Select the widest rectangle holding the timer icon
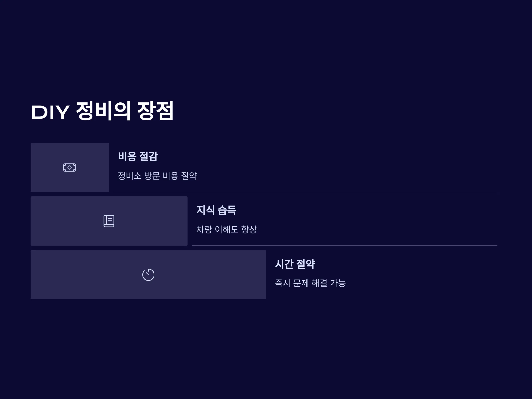This screenshot has width=532, height=399. (x=148, y=275)
